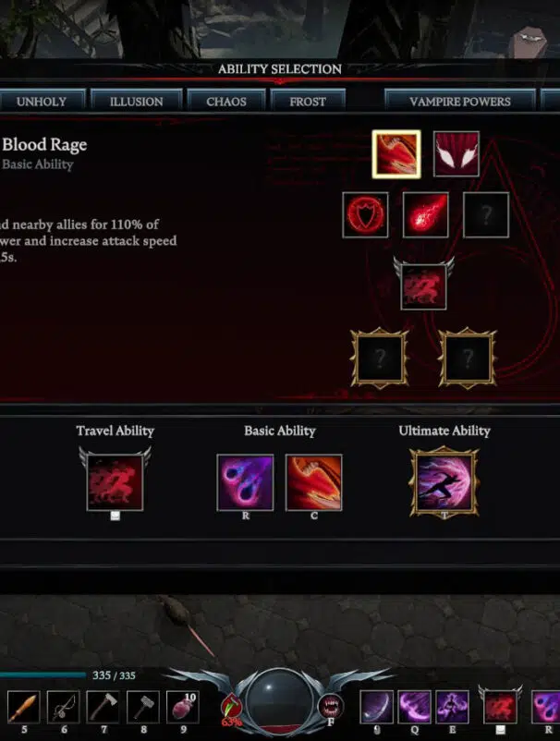Select the Ultimate Ability slot T
This screenshot has height=741, width=560.
coord(444,482)
